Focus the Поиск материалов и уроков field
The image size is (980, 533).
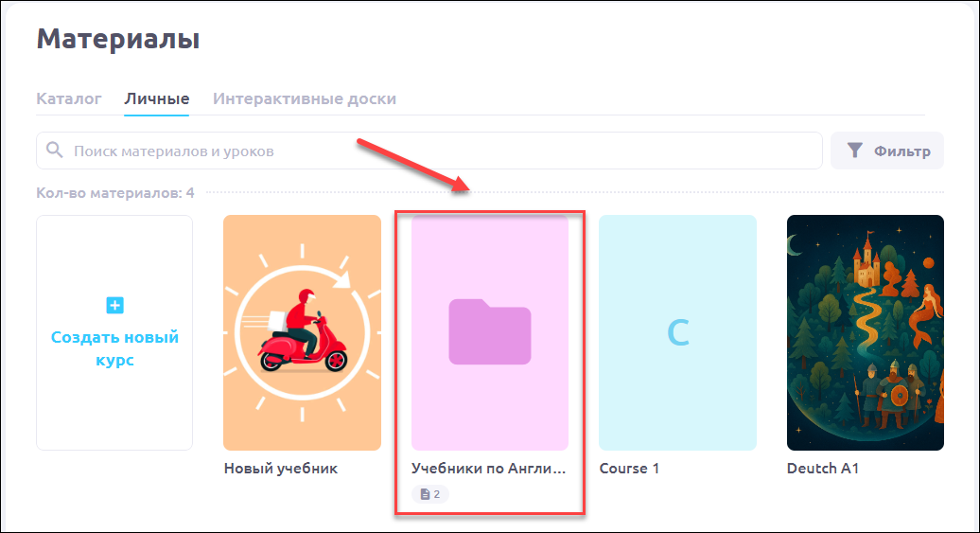coord(429,151)
